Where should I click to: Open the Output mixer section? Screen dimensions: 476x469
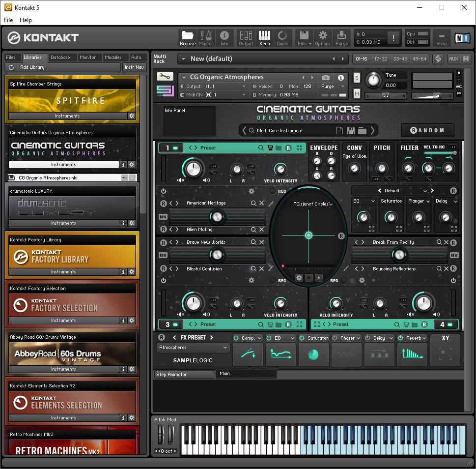pyautogui.click(x=246, y=38)
